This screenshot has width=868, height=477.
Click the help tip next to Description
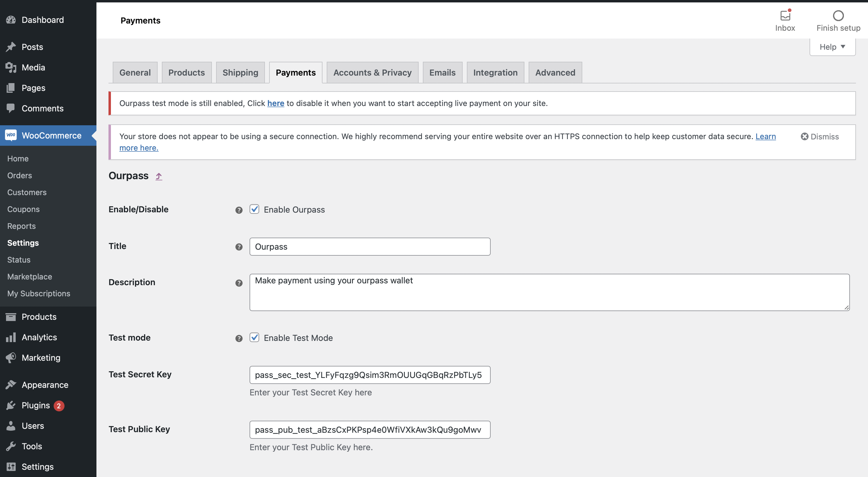(x=239, y=283)
